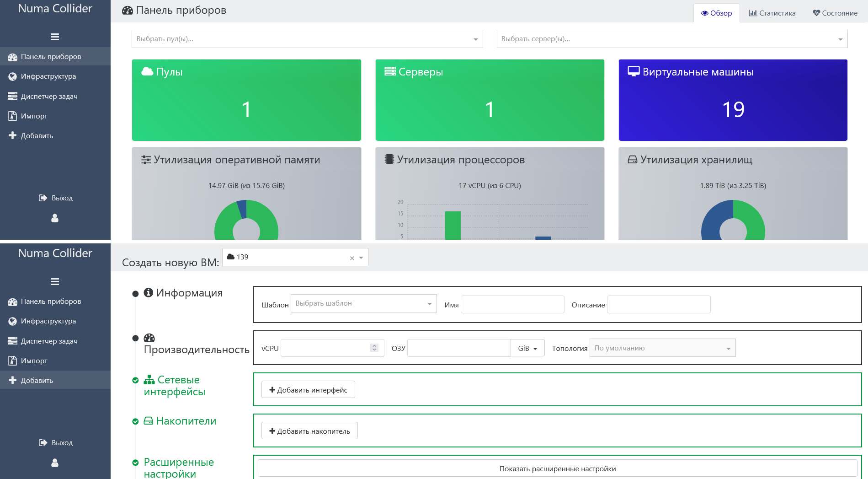Clear the selected pool 139
This screenshot has width=868, height=479.
352,258
